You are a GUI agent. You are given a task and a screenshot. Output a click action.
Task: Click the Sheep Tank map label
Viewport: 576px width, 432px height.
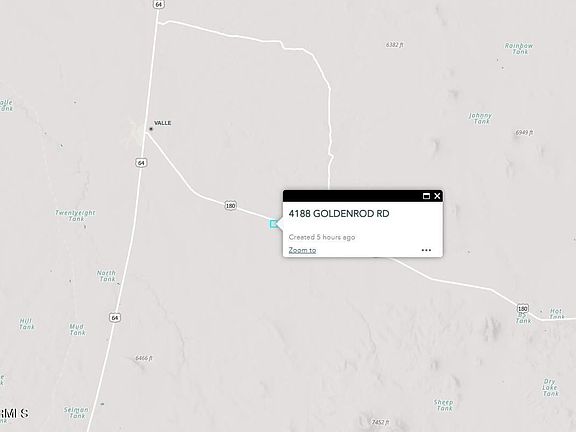(x=443, y=405)
